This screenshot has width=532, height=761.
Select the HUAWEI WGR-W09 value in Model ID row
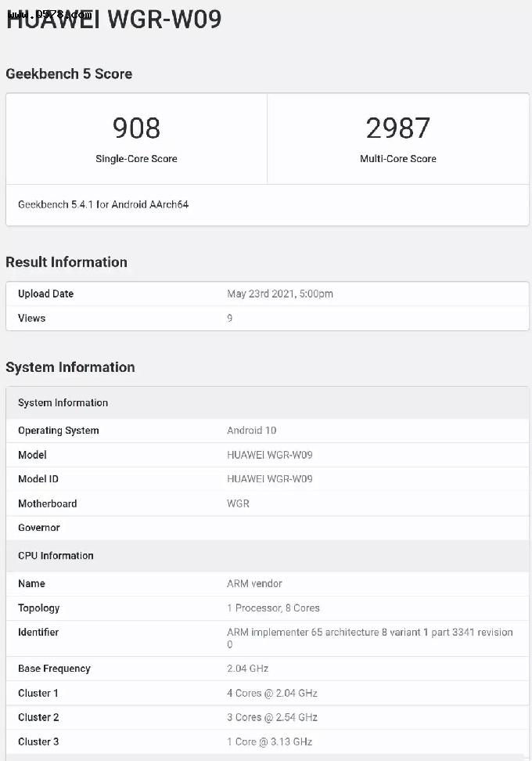[270, 479]
